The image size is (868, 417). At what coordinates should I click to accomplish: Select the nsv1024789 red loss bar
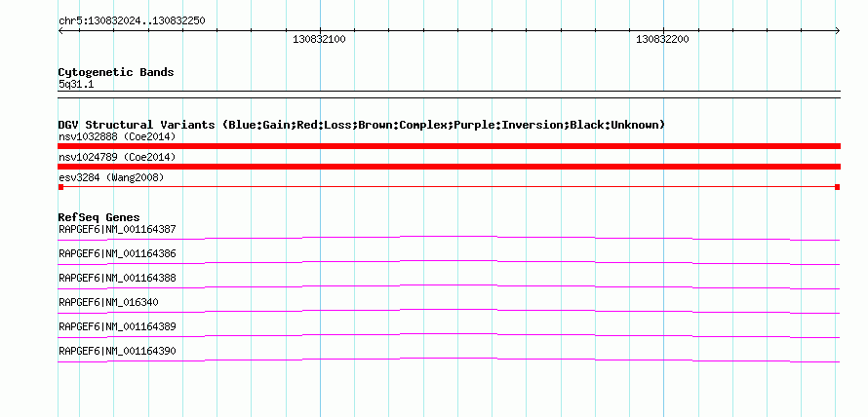(449, 167)
